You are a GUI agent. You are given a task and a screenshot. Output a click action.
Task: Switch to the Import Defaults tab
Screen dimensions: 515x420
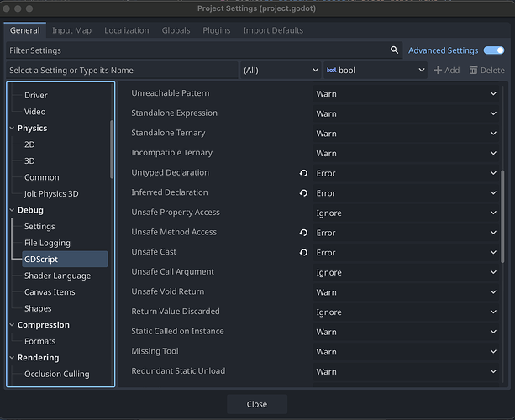click(x=273, y=30)
